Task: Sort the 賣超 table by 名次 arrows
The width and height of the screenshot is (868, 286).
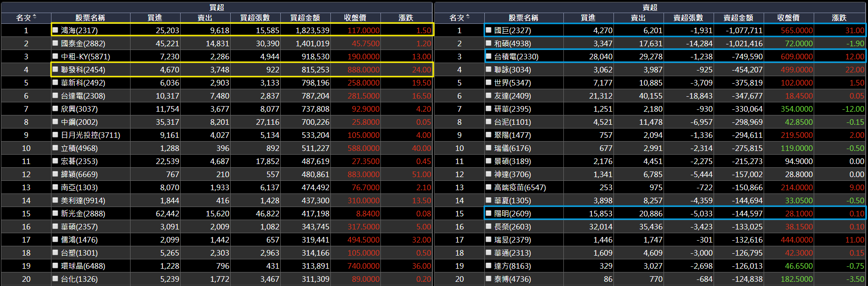Action: click(x=468, y=17)
